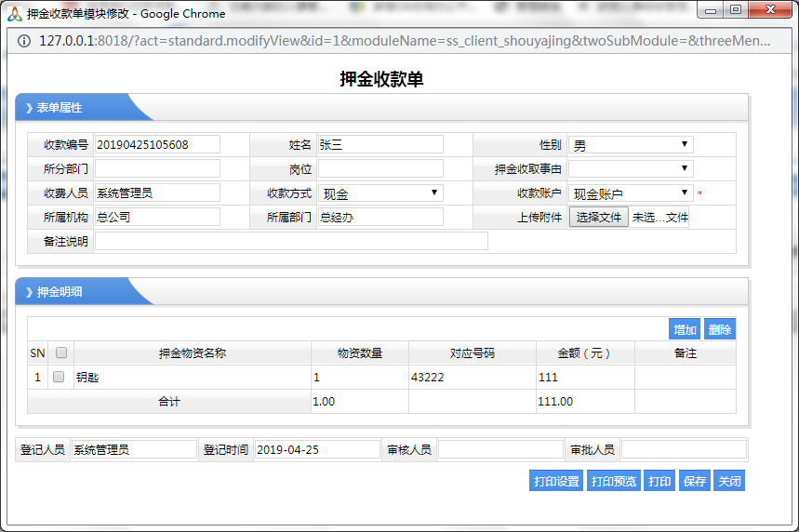This screenshot has height=532, width=799.
Task: Open the 收款账户 dropdown
Action: (631, 193)
